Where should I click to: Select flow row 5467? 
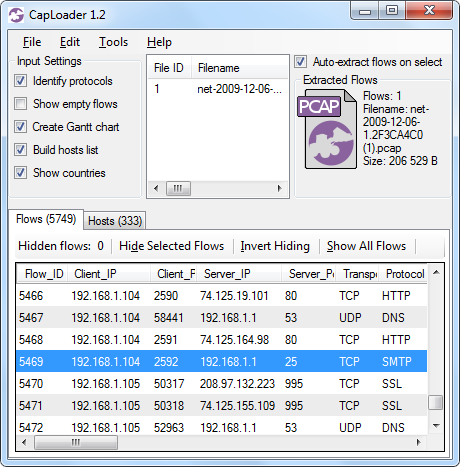[222, 318]
